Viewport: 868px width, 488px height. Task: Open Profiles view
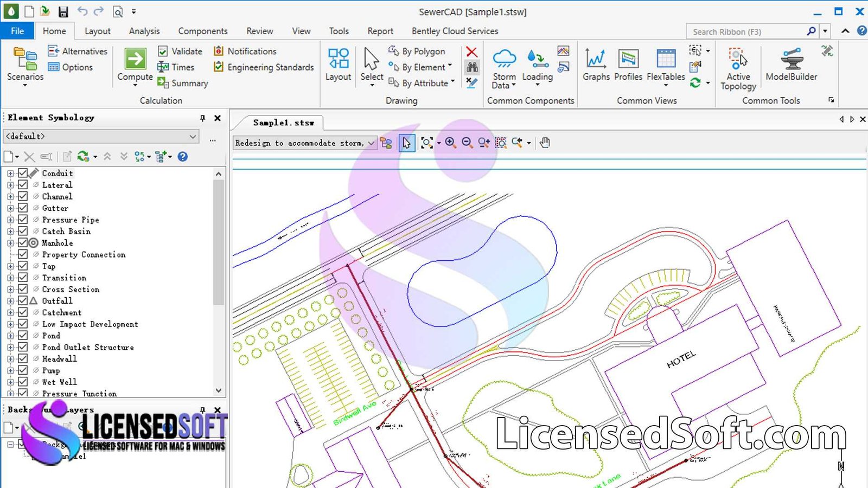(628, 65)
